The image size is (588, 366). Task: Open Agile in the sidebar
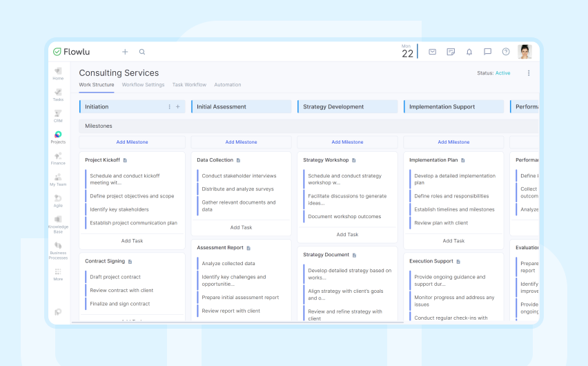coord(58,201)
